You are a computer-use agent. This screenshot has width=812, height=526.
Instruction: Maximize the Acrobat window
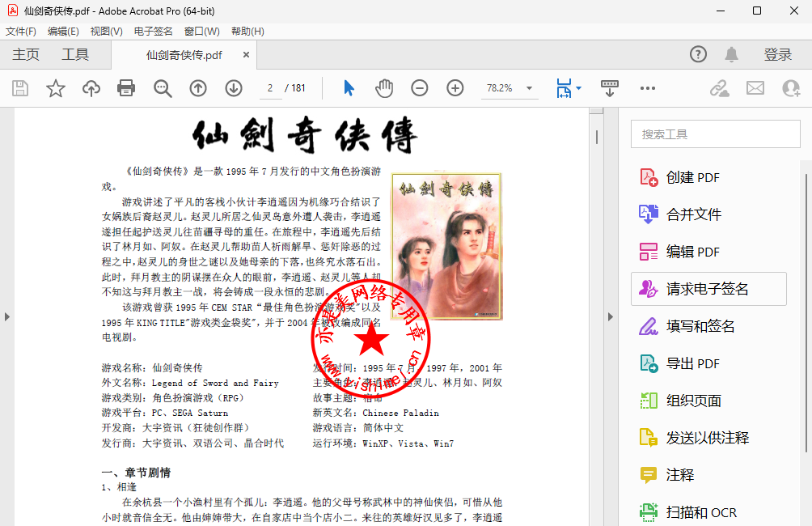756,11
